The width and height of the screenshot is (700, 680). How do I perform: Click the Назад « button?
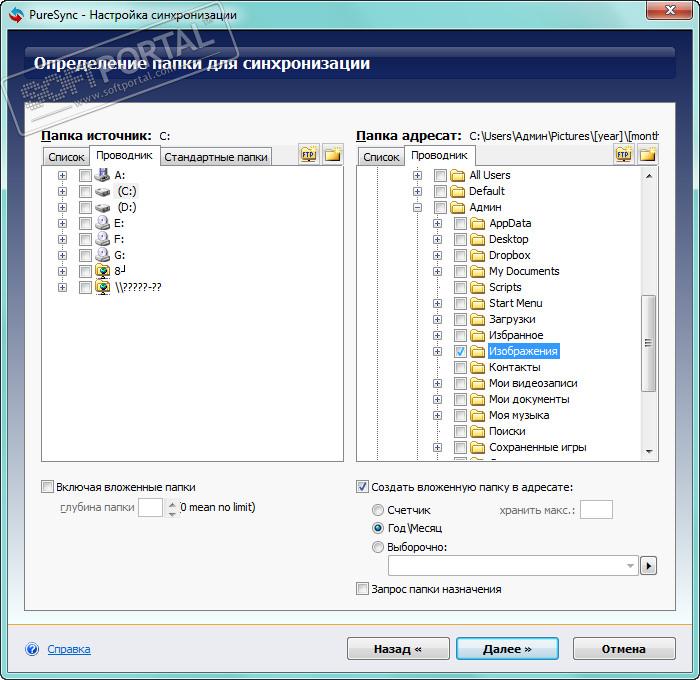[x=398, y=649]
